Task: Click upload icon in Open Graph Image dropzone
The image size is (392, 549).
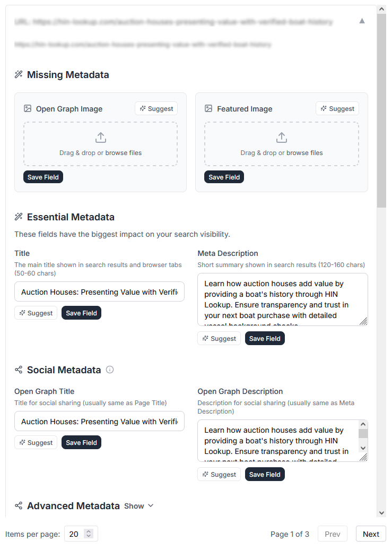Action: click(100, 138)
